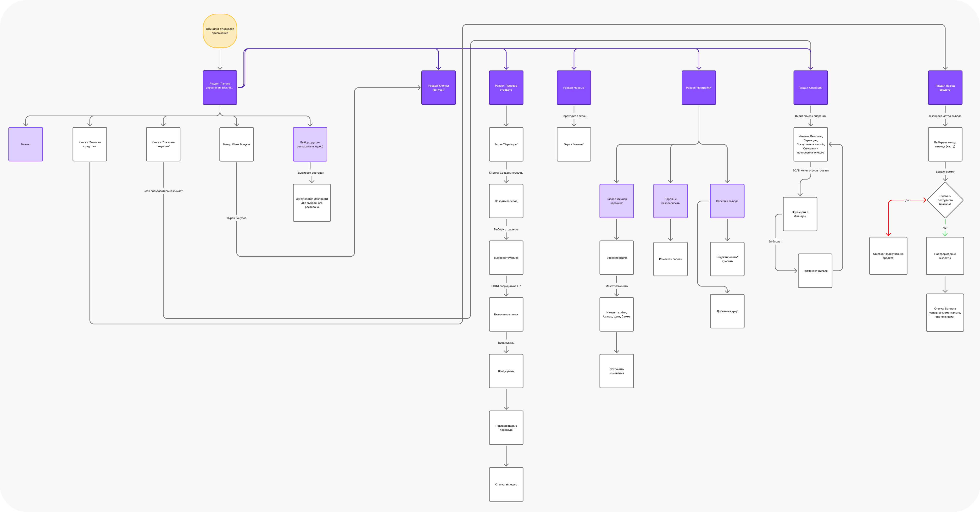980x512 pixels.
Task: Click the 'Кнопка Вывести средства' node
Action: 90,144
